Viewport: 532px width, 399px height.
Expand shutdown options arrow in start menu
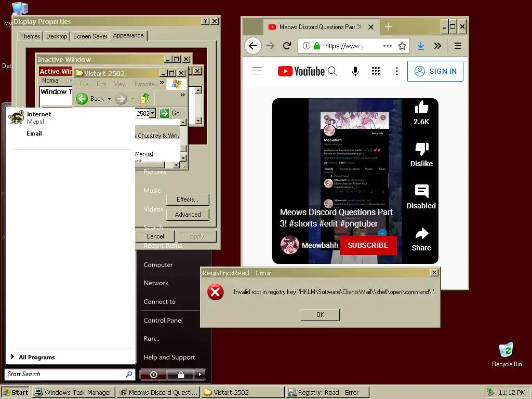pos(200,375)
